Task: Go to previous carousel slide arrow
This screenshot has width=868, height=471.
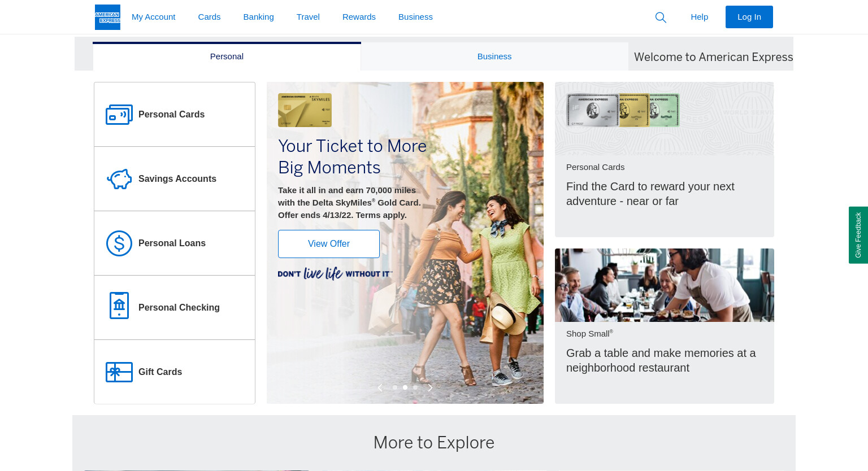Action: tap(380, 387)
